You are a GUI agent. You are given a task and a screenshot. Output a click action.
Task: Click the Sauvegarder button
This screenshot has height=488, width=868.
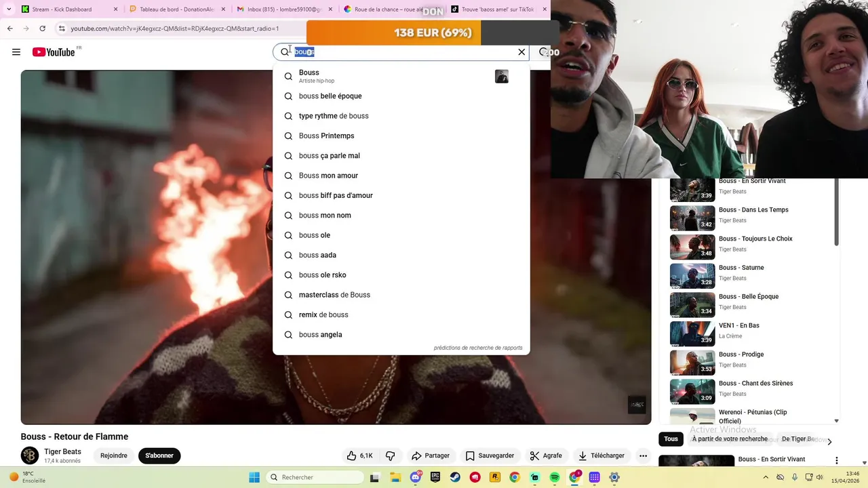pyautogui.click(x=490, y=455)
